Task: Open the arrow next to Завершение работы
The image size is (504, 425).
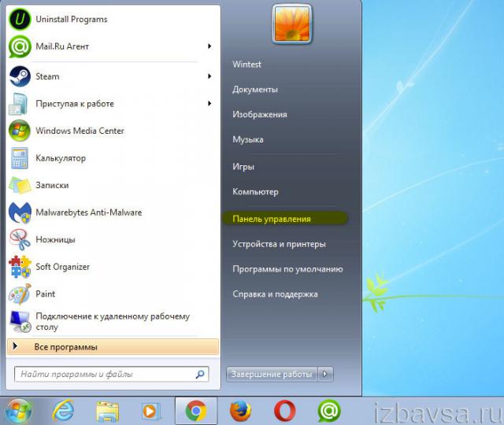Action: pyautogui.click(x=327, y=374)
